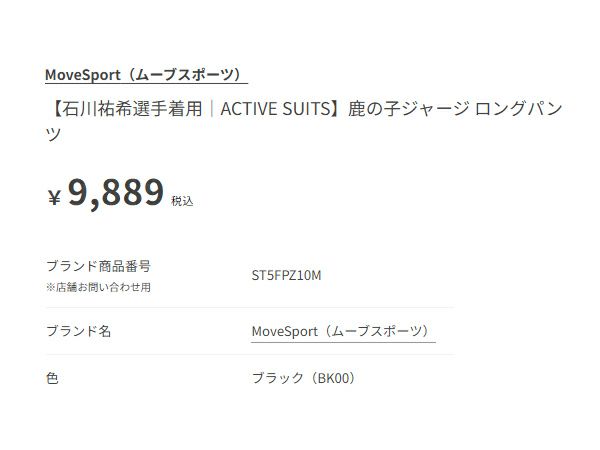600x450 pixels.
Task: Click the ブランド名 row label
Action: pos(78,331)
